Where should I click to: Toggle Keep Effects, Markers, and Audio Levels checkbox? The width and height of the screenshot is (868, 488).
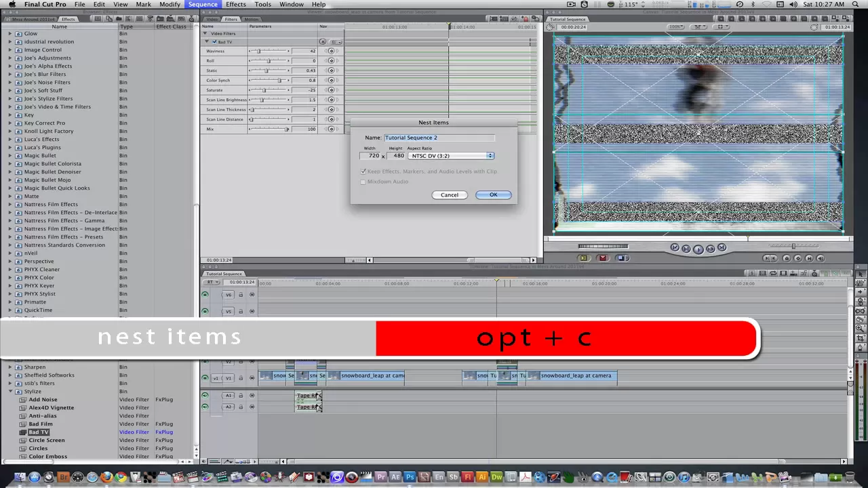click(363, 171)
